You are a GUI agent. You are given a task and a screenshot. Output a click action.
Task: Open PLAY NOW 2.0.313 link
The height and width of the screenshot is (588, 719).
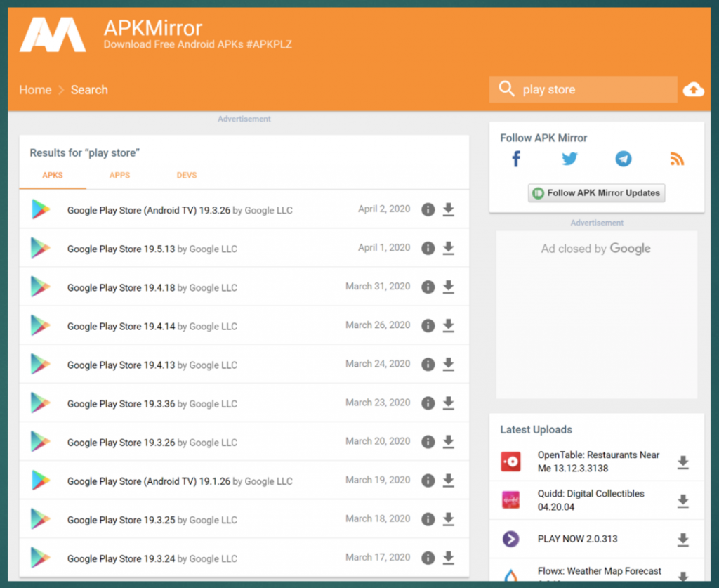pos(577,539)
